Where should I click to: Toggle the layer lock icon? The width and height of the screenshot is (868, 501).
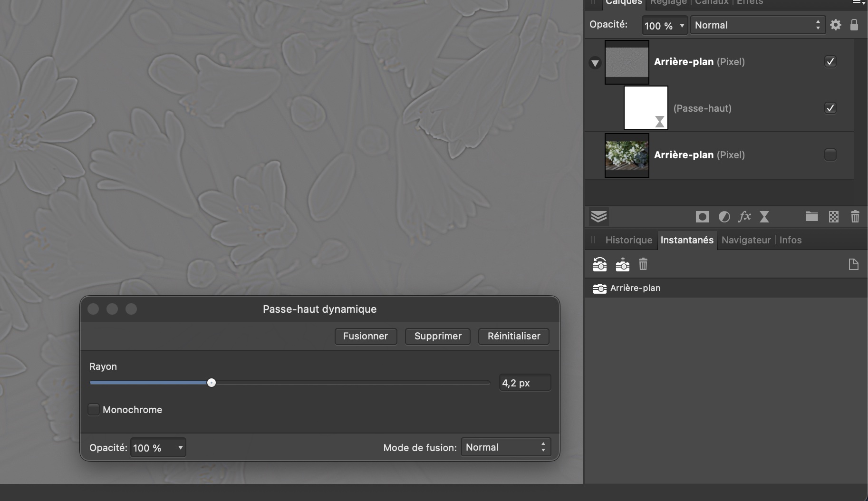pyautogui.click(x=854, y=25)
